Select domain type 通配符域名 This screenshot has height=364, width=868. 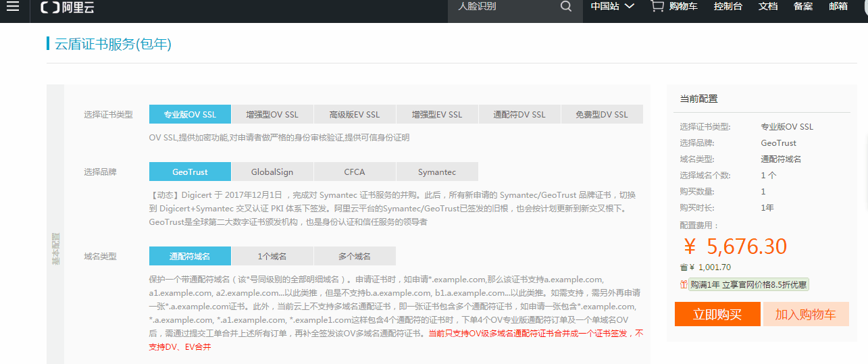190,256
